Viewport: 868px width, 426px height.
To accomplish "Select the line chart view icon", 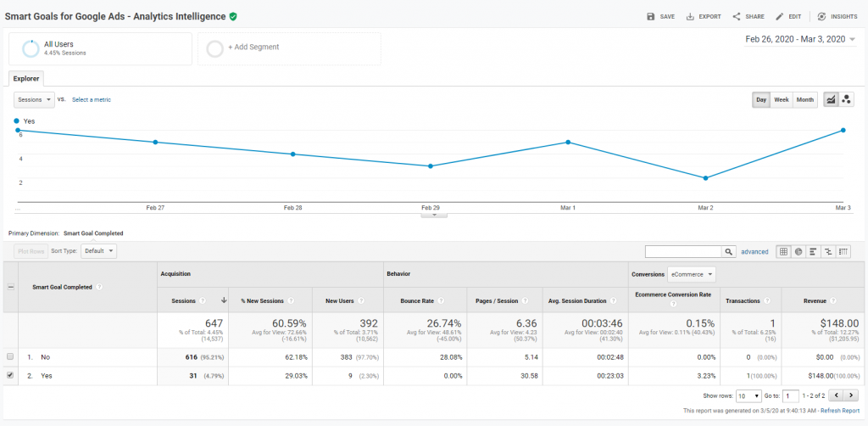I will 831,100.
